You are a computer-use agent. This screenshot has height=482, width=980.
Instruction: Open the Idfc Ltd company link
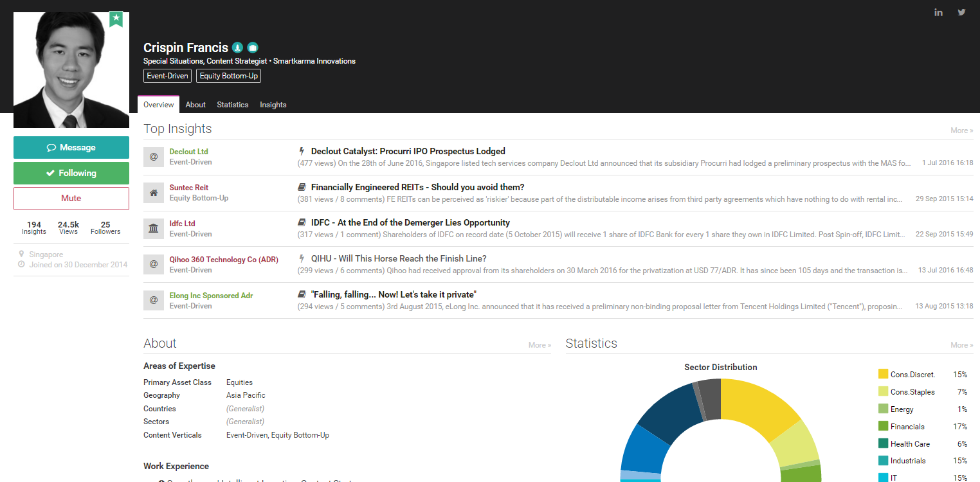[x=182, y=224]
